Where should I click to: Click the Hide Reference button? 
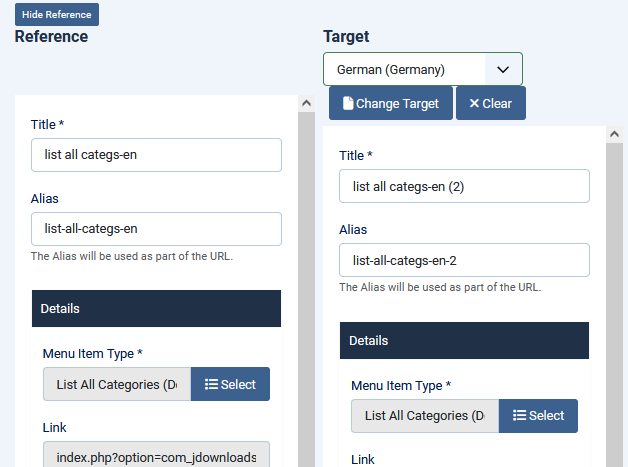(57, 15)
